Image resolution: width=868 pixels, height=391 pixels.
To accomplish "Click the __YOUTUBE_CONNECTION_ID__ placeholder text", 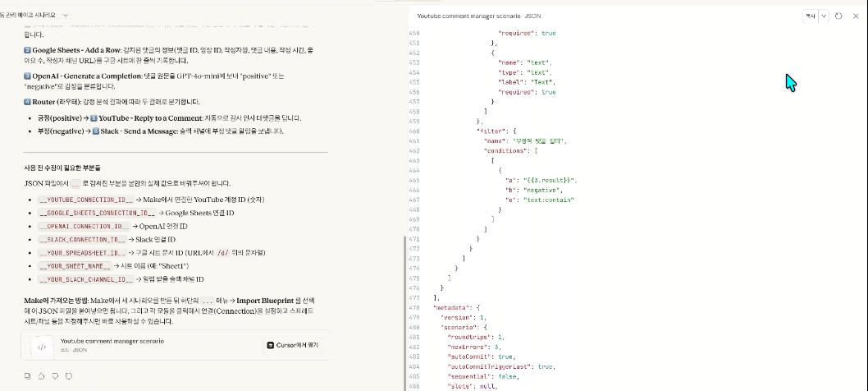I will coord(85,200).
